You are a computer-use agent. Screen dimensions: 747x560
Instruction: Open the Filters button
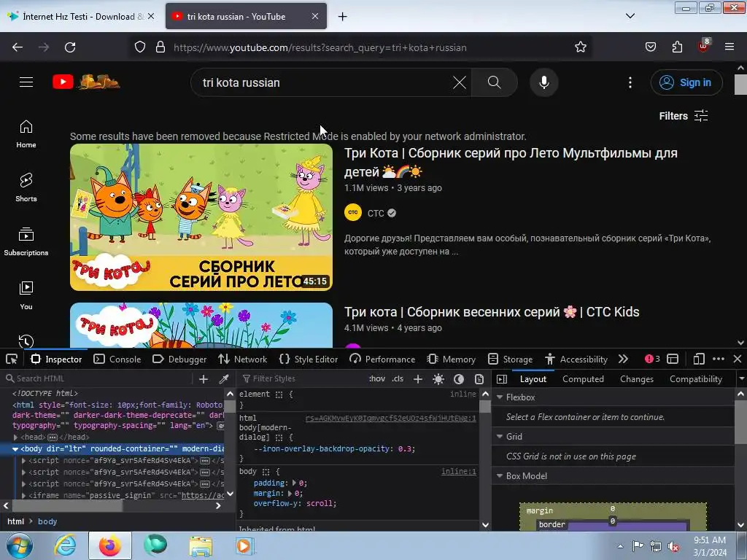pyautogui.click(x=683, y=116)
